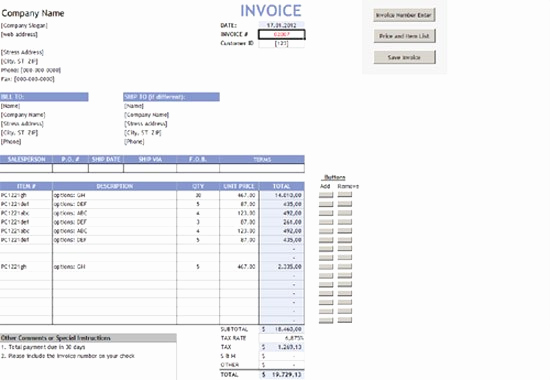550x380 pixels.
Task: Click the Other Comments or Special Instructions header
Action: [88, 338]
